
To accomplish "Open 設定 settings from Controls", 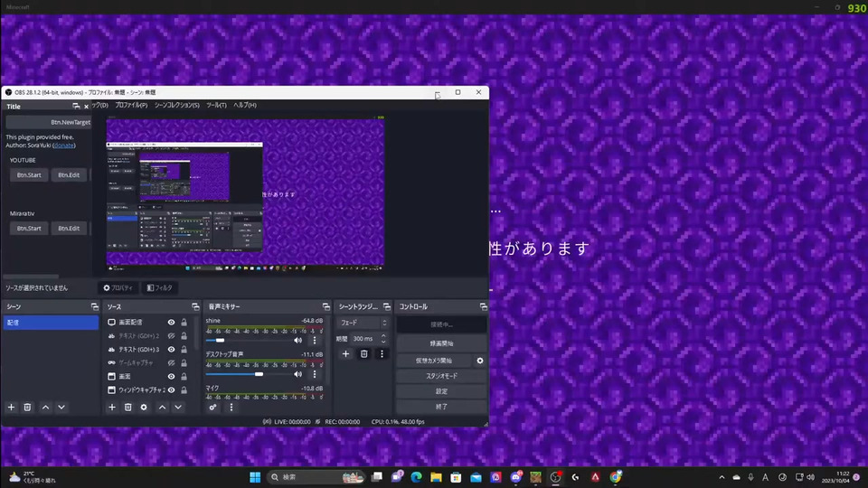I will 441,391.
